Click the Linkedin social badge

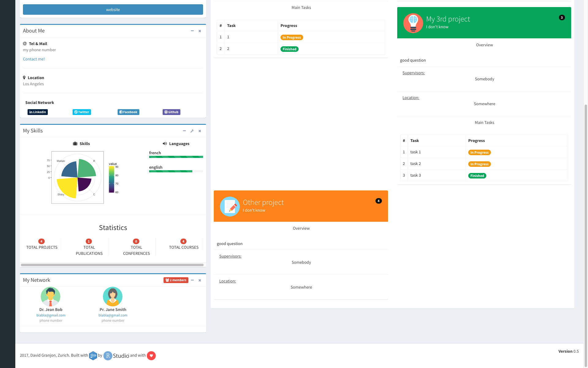point(38,112)
